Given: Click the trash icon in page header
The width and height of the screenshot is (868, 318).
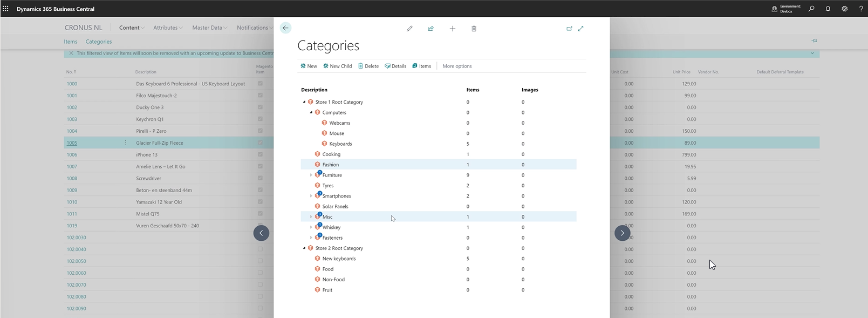Looking at the screenshot, I should point(474,29).
